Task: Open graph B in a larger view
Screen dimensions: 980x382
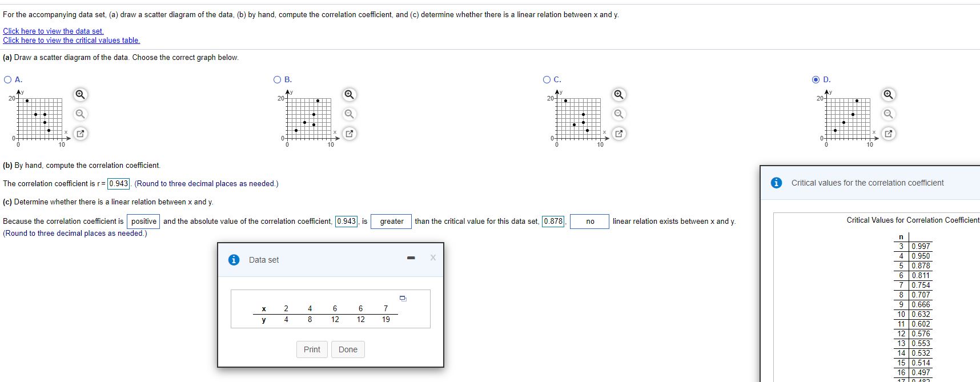Action: [x=350, y=134]
